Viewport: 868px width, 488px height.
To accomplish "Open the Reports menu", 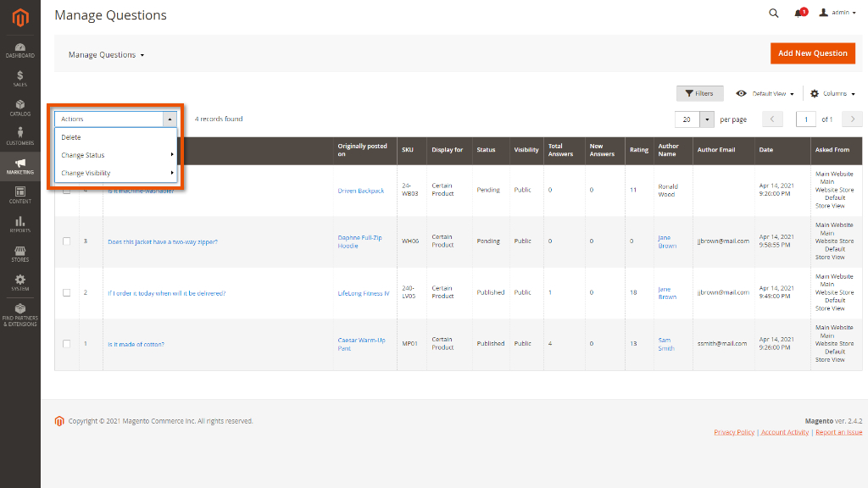I will tap(20, 225).
